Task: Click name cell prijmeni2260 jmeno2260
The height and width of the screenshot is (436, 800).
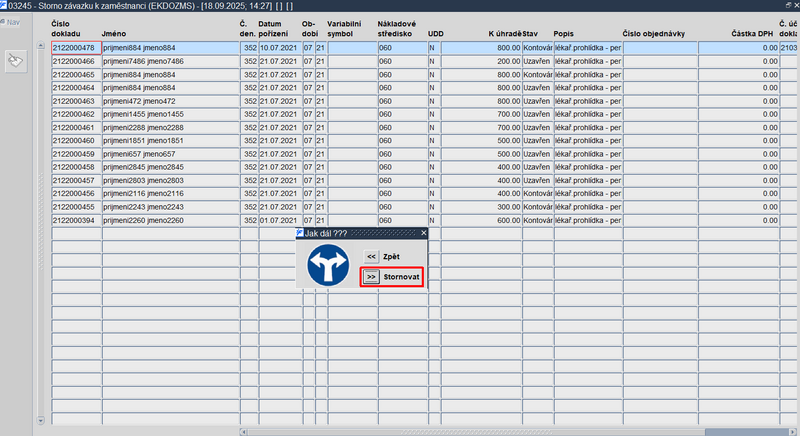Action: [x=171, y=220]
